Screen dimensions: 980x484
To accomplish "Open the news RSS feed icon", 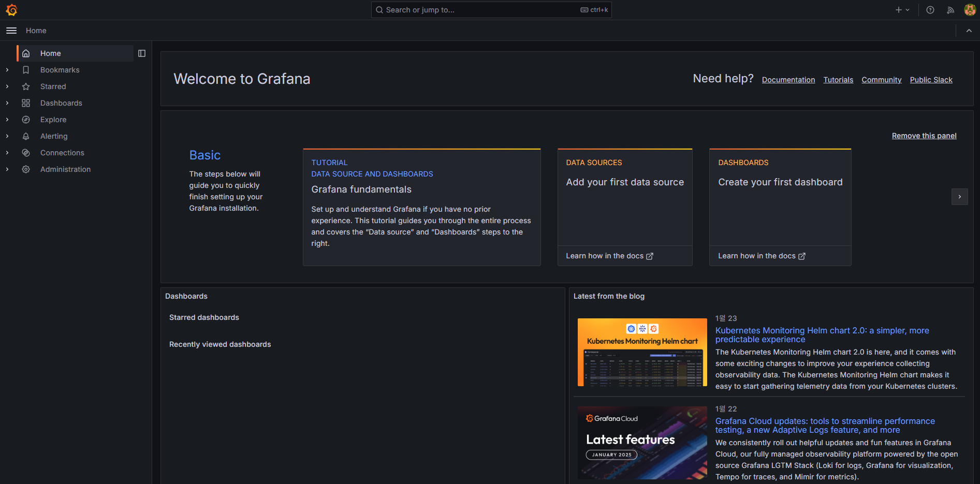I will [x=950, y=10].
